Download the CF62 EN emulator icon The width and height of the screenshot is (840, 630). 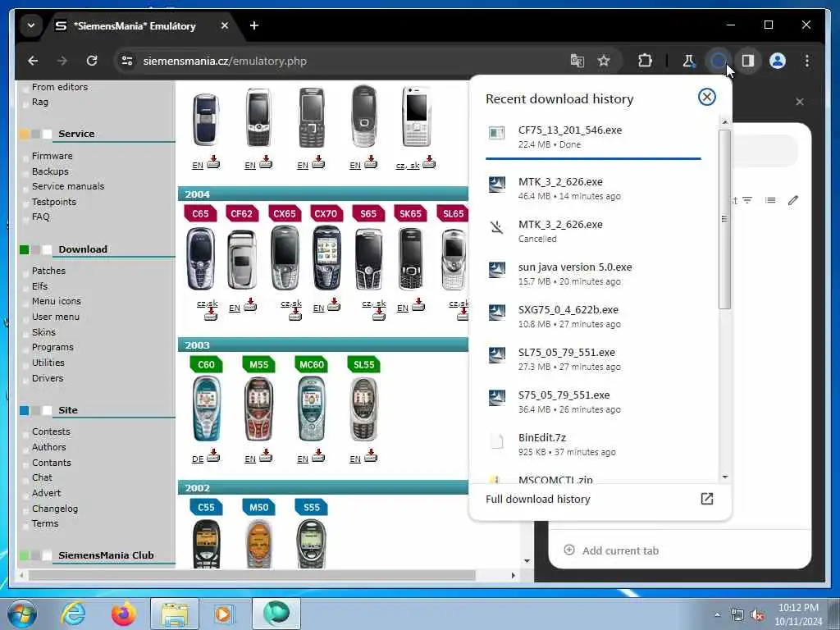coord(250,305)
